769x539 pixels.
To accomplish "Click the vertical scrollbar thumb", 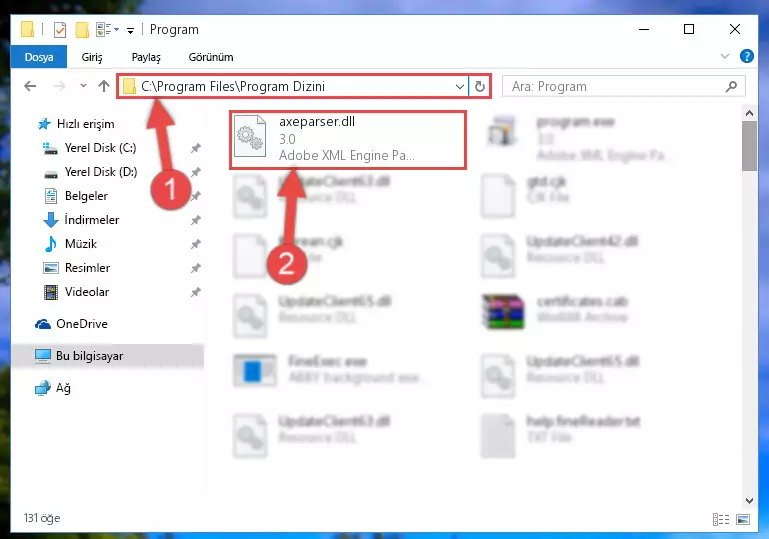I will (x=749, y=146).
